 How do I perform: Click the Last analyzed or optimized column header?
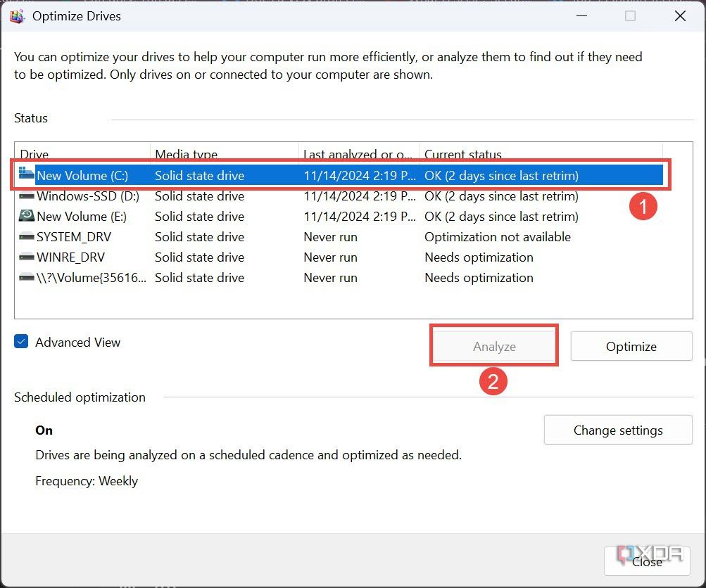(358, 154)
